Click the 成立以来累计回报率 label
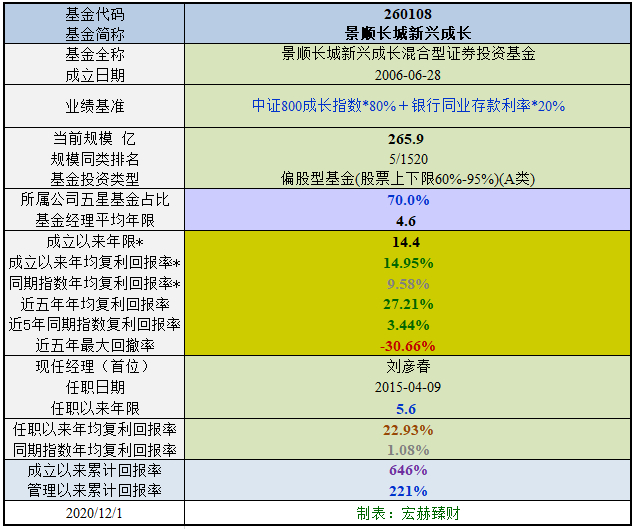 pyautogui.click(x=95, y=471)
